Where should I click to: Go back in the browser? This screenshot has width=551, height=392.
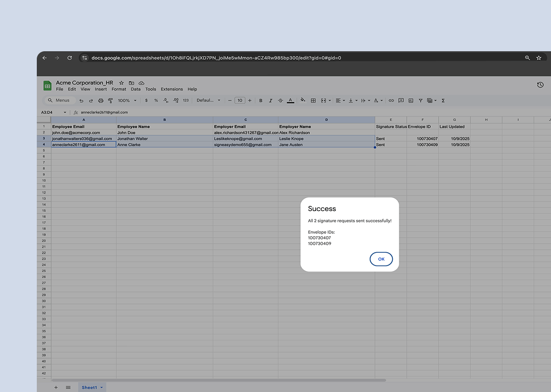(x=45, y=58)
